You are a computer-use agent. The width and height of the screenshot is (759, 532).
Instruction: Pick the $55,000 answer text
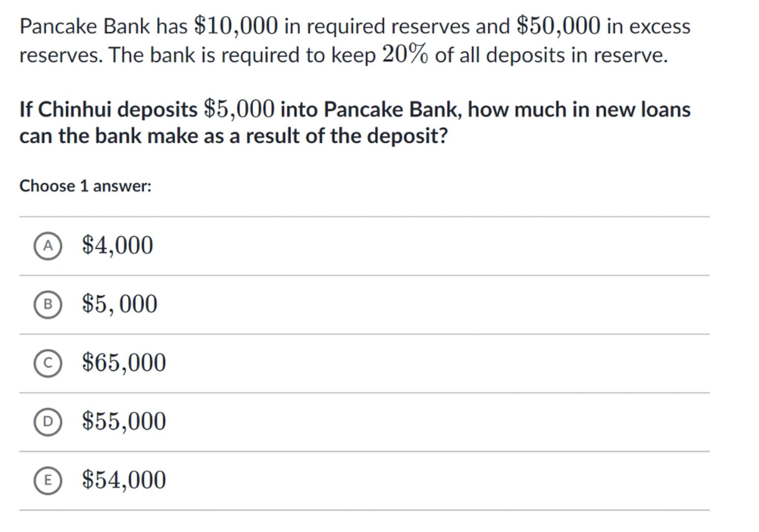pos(124,421)
